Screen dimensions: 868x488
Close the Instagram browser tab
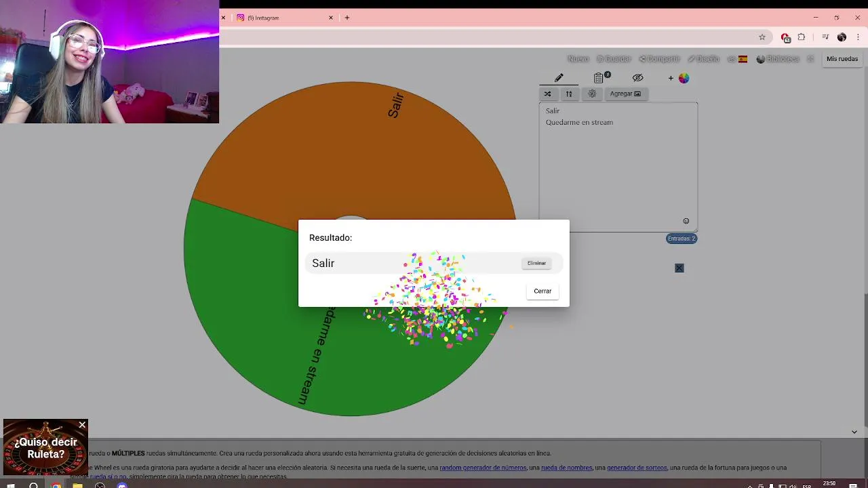(331, 18)
